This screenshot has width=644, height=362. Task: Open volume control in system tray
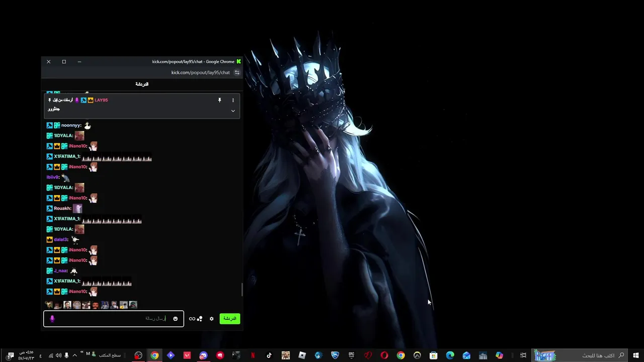58,355
